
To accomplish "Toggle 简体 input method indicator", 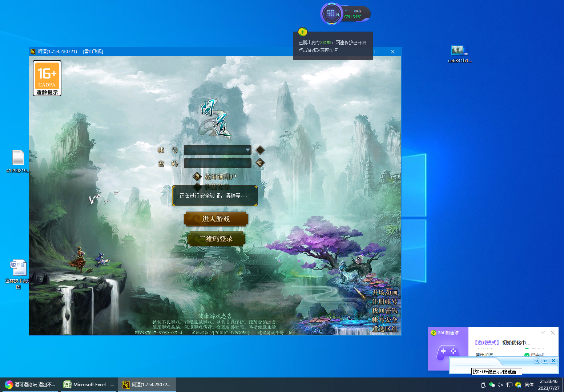I will point(529,385).
